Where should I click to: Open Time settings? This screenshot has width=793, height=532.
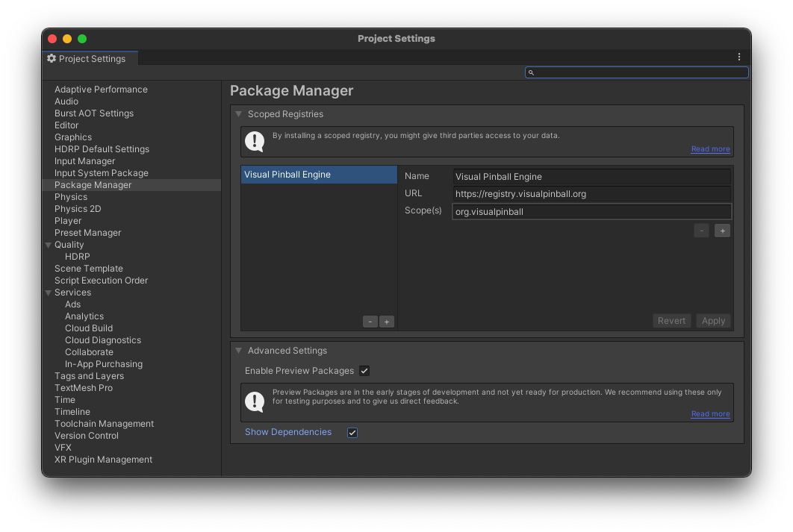pos(65,400)
